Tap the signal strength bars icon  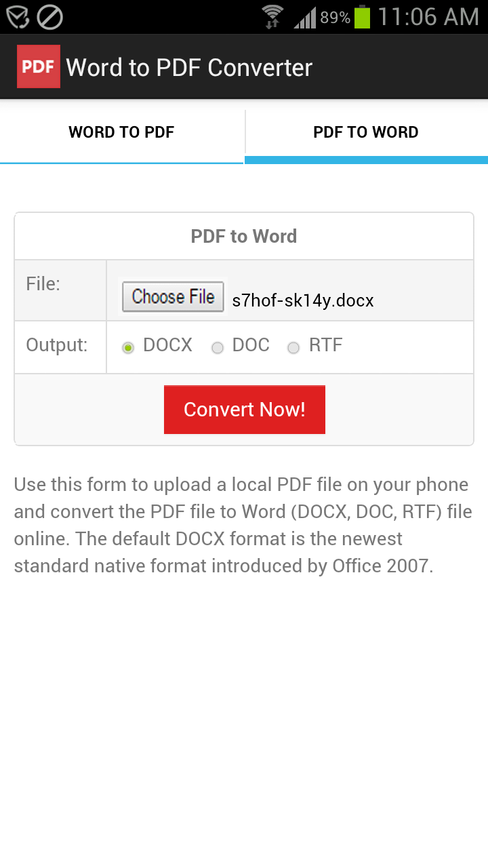click(x=305, y=18)
